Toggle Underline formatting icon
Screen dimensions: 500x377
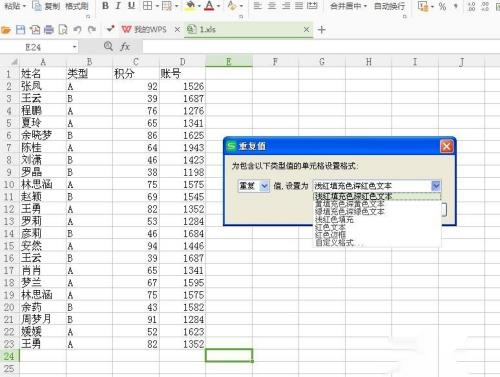point(131,6)
